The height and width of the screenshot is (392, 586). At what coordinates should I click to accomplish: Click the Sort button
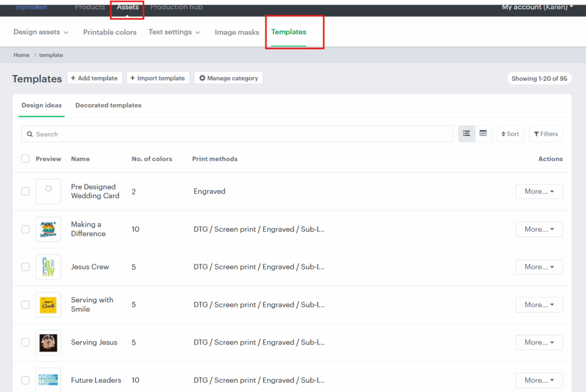(x=510, y=134)
